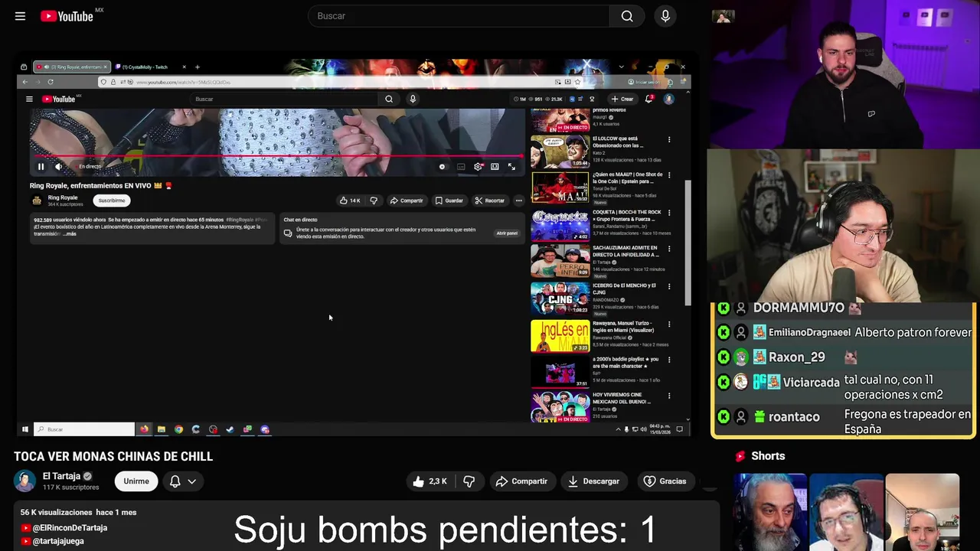Go back in inner browser
Screen dimensions: 980x551
[x=24, y=82]
